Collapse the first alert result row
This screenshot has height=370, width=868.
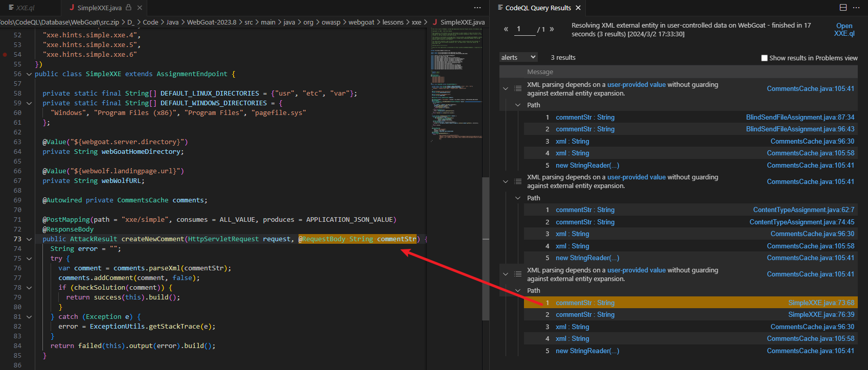click(506, 89)
